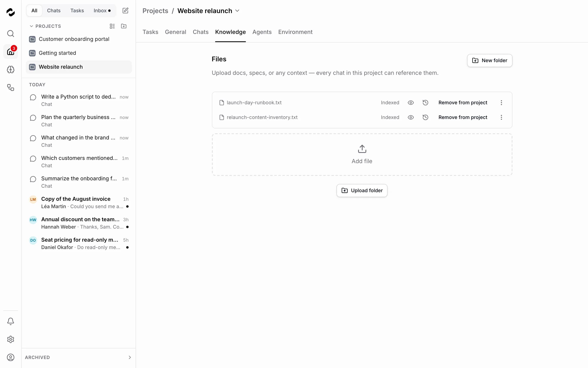The image size is (588, 368).
Task: Expand the ARCHIVED section
Action: [78, 357]
